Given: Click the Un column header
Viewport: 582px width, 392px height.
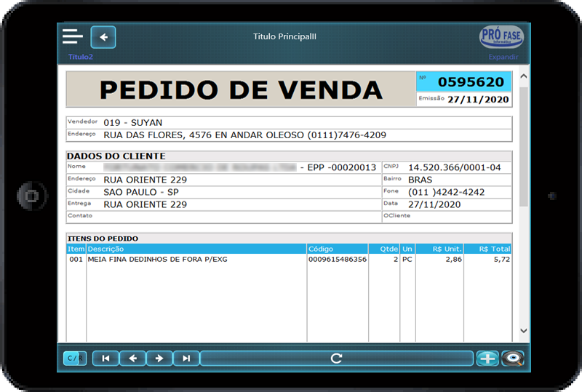Looking at the screenshot, I should 407,249.
